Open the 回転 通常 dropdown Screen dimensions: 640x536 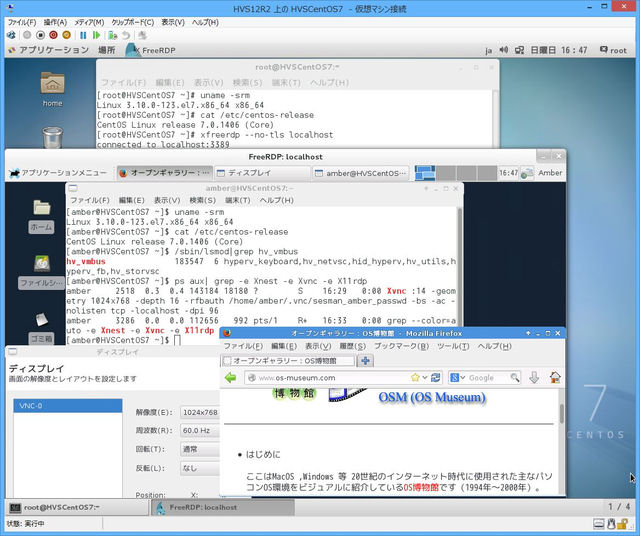pos(200,449)
